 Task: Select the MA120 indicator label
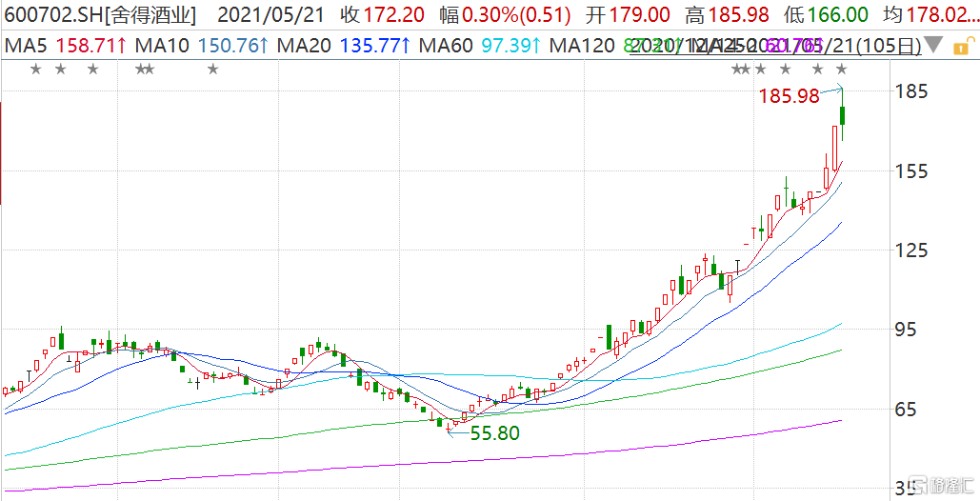pyautogui.click(x=581, y=46)
